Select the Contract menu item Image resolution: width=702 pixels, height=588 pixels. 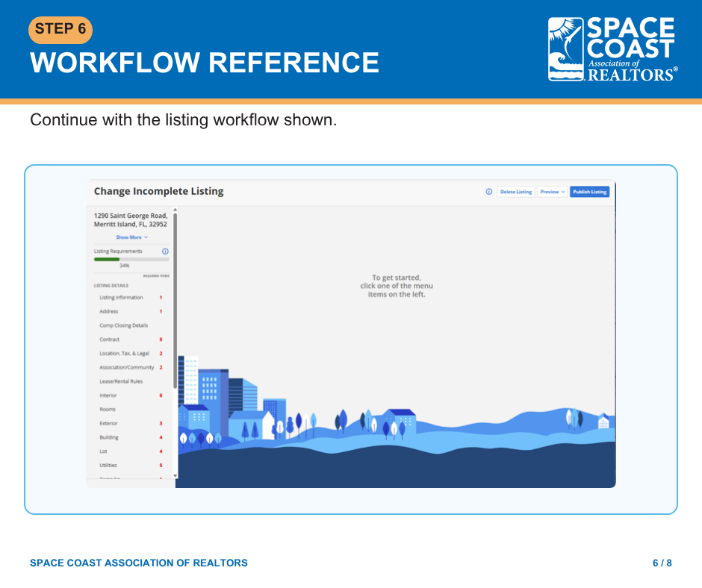coord(109,340)
